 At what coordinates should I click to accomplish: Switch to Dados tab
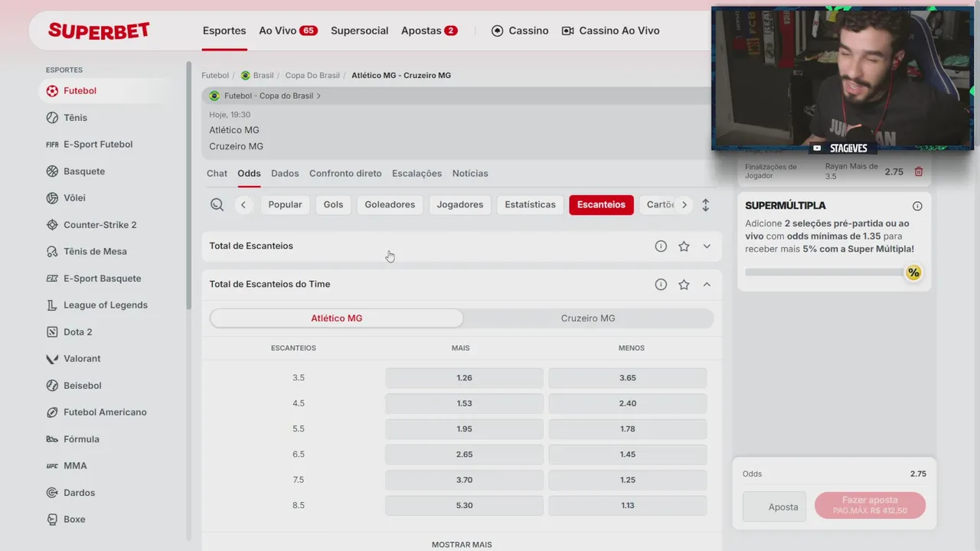pos(285,174)
